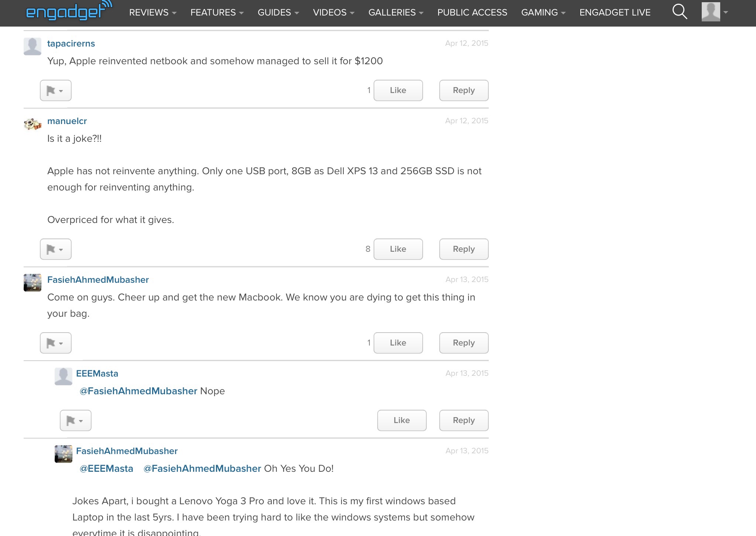Click tapacirerns' avatar image
This screenshot has height=536, width=756.
32,47
